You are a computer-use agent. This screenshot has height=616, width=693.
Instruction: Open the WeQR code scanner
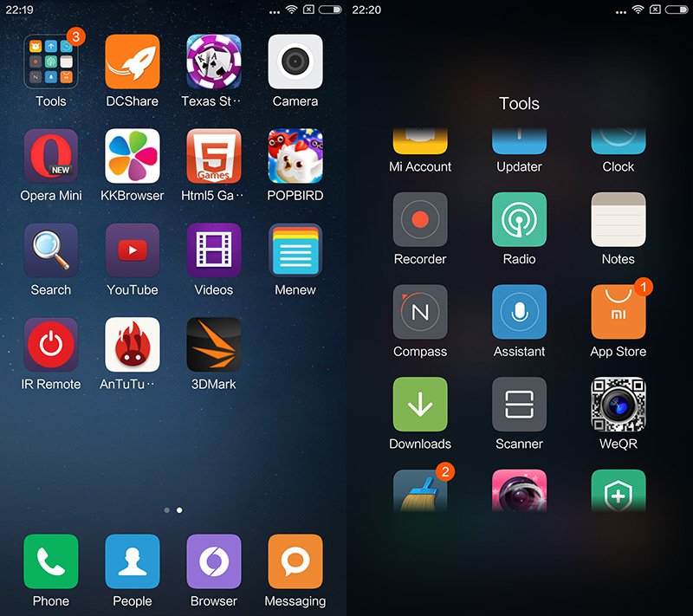[618, 405]
